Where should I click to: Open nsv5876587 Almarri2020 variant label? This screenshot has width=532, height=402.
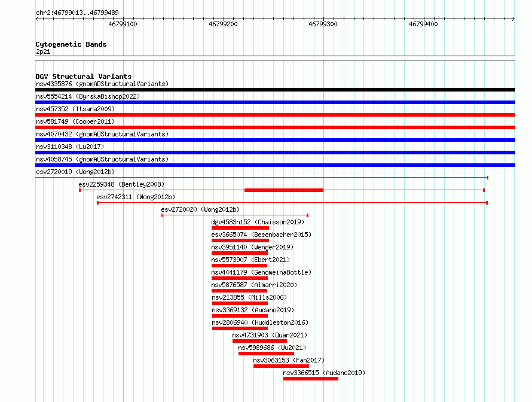(254, 285)
